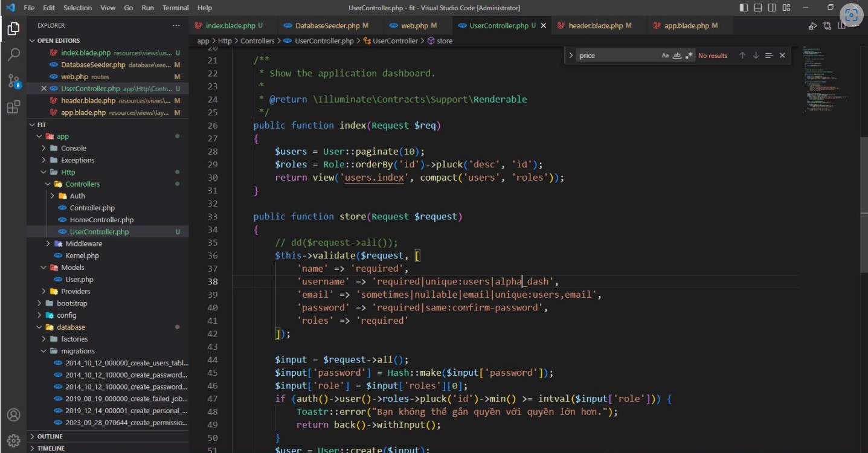Toggle Use Regular Expression in find widget
868x453 pixels.
pyautogui.click(x=689, y=56)
